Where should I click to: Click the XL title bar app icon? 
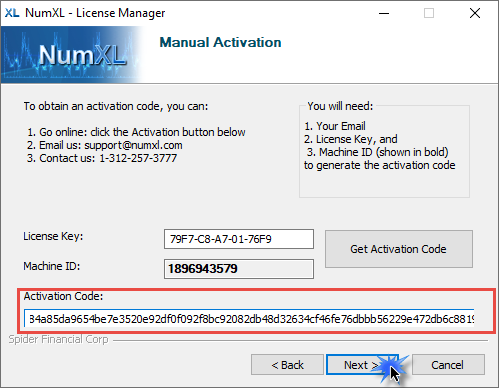[x=12, y=13]
